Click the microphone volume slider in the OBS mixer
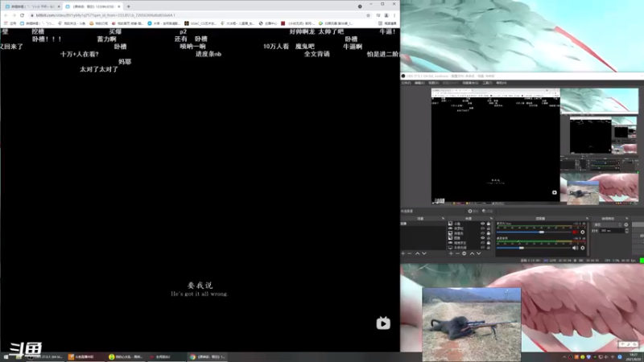Screen dimensions: 644x362 [533, 232]
